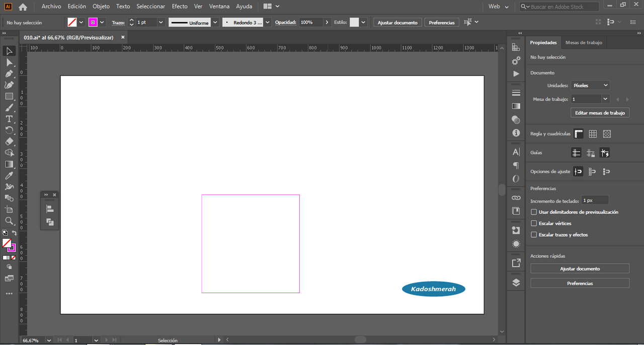The width and height of the screenshot is (644, 345).
Task: Open the Layers panel icon in dock
Action: (516, 283)
